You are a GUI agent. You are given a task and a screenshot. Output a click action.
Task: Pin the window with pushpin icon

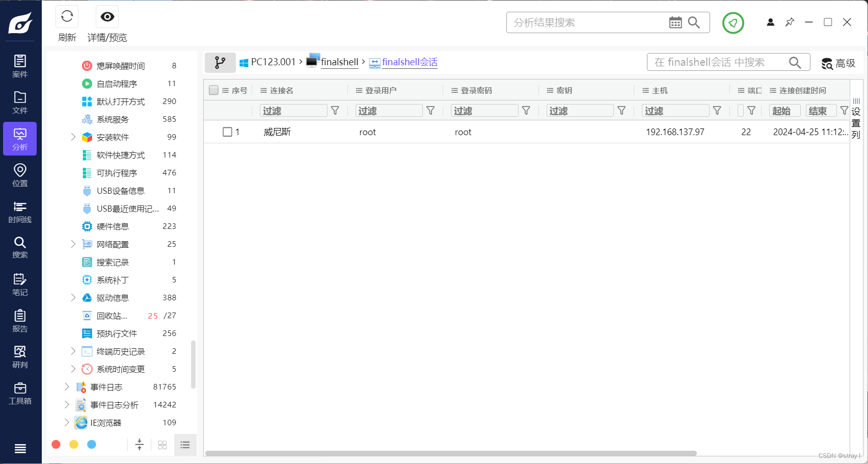(x=790, y=22)
